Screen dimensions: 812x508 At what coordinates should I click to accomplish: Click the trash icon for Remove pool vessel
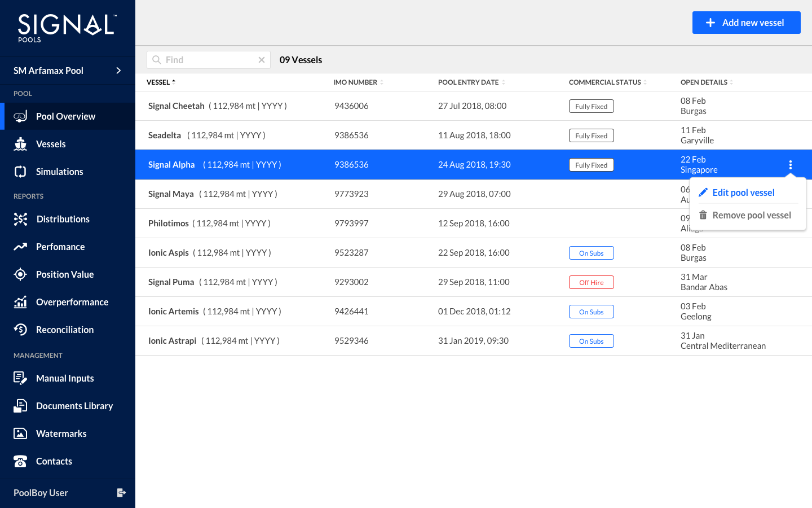point(703,215)
